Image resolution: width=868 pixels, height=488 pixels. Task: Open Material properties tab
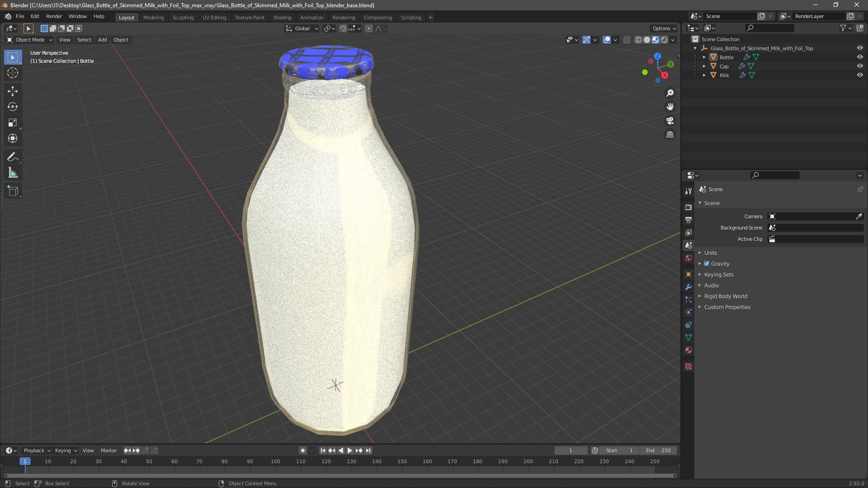point(689,350)
